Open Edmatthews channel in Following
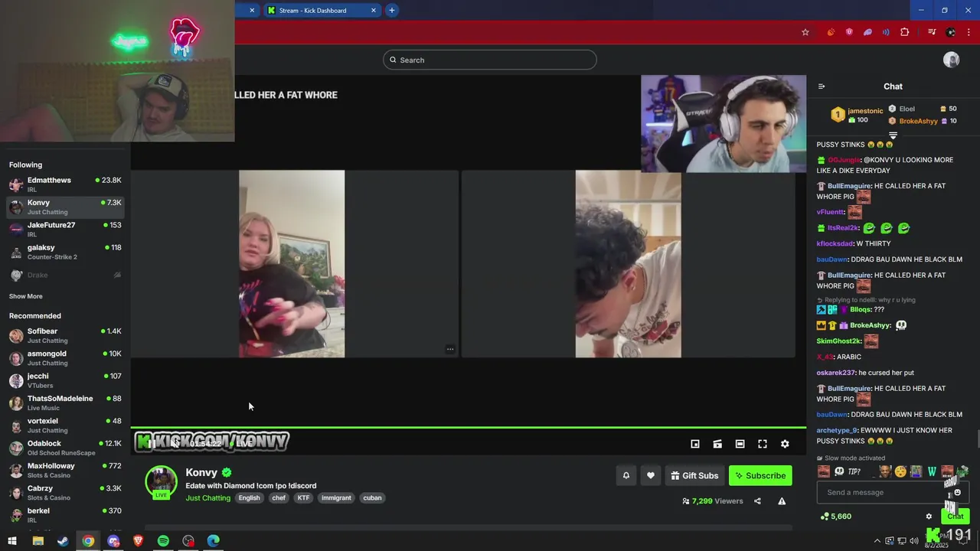980x551 pixels. pos(66,184)
